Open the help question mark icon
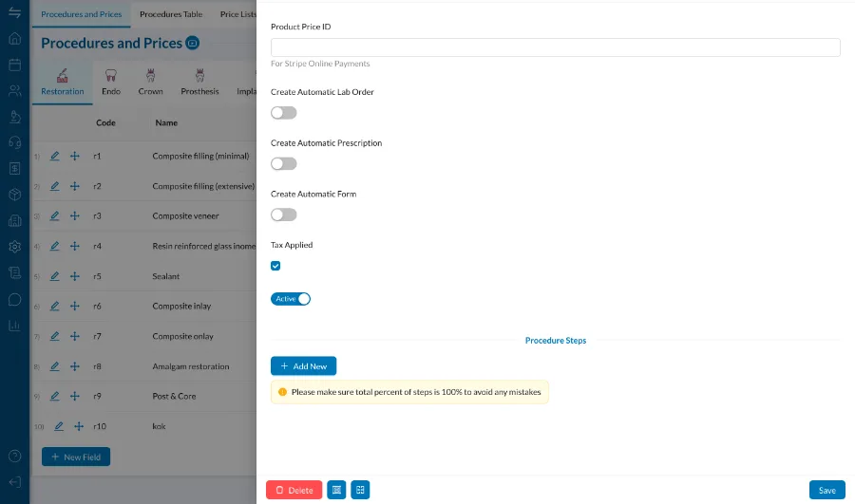 tap(14, 456)
